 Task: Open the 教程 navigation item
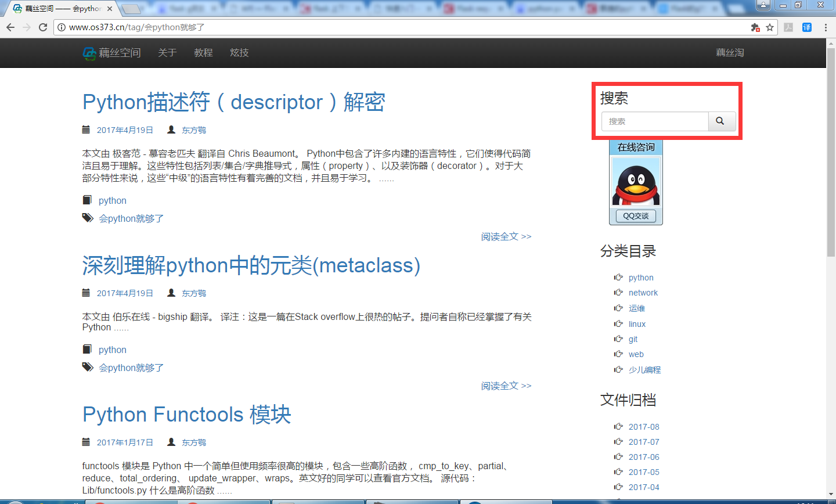[203, 53]
